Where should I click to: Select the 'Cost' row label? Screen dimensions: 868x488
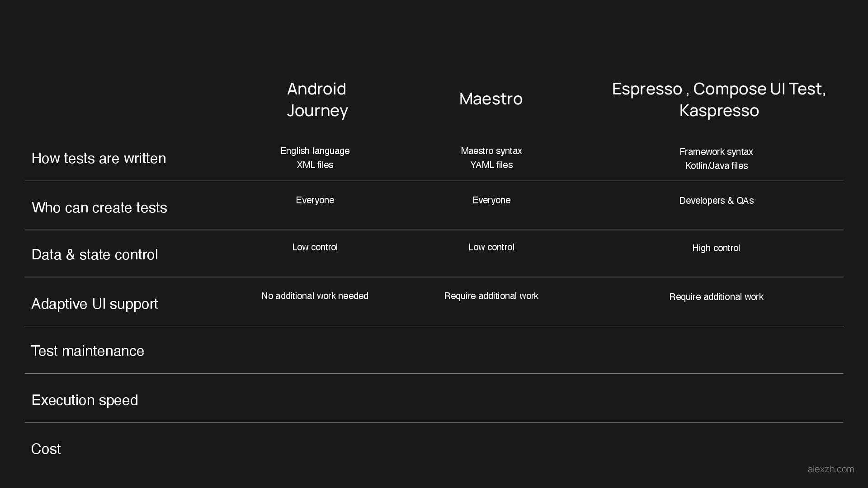click(46, 449)
